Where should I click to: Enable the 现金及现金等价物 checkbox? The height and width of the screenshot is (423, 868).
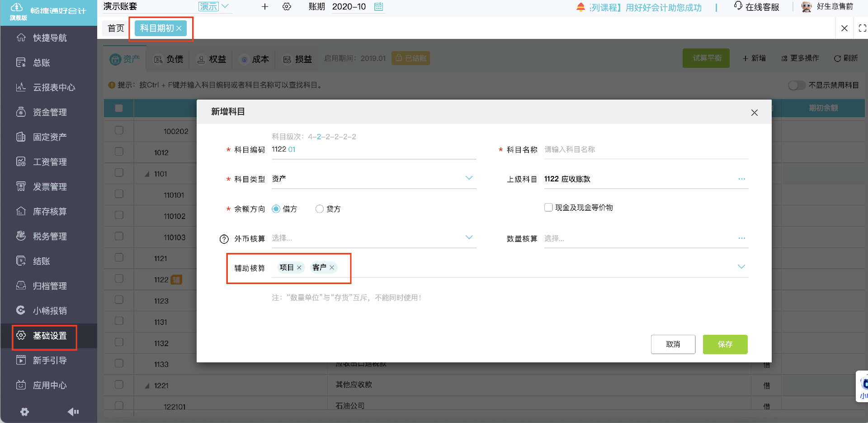point(548,207)
